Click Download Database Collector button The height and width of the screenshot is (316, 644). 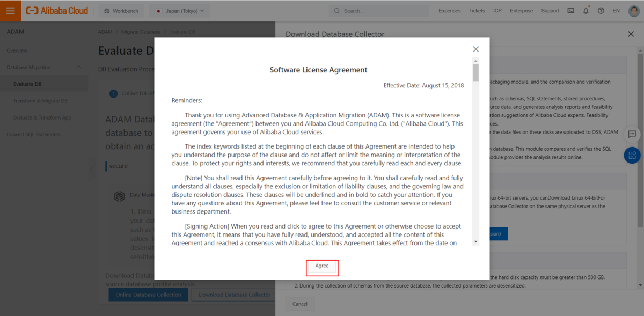click(x=235, y=295)
